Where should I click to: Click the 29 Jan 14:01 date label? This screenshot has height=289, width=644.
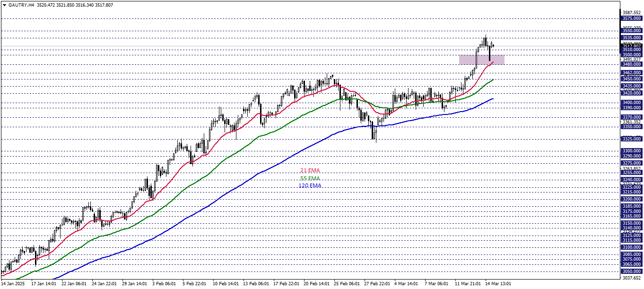pyautogui.click(x=135, y=284)
